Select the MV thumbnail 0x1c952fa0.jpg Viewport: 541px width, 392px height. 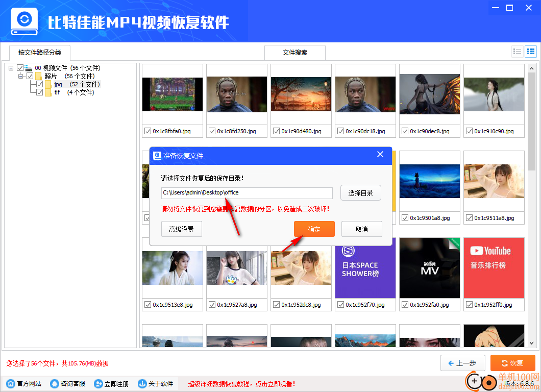pyautogui.click(x=430, y=268)
